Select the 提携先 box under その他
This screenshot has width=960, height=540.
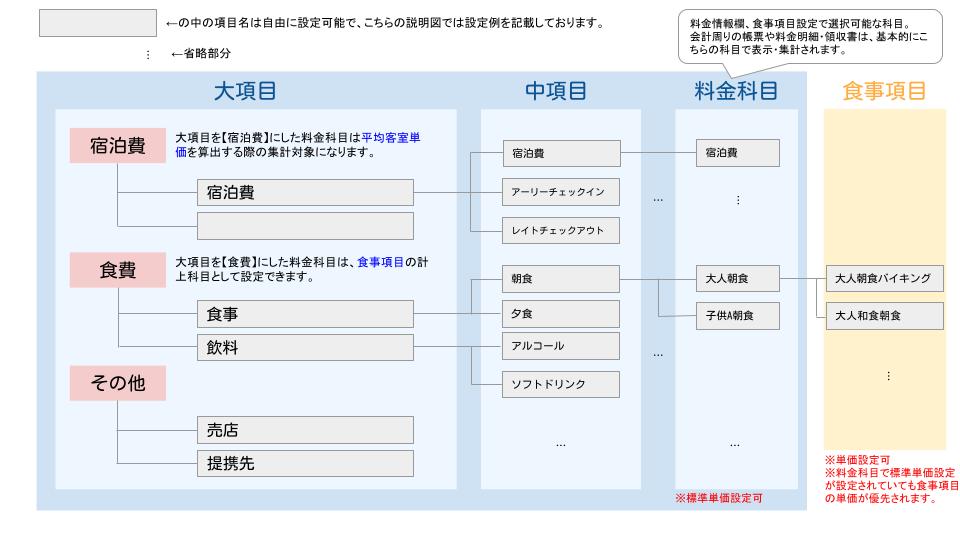(304, 462)
